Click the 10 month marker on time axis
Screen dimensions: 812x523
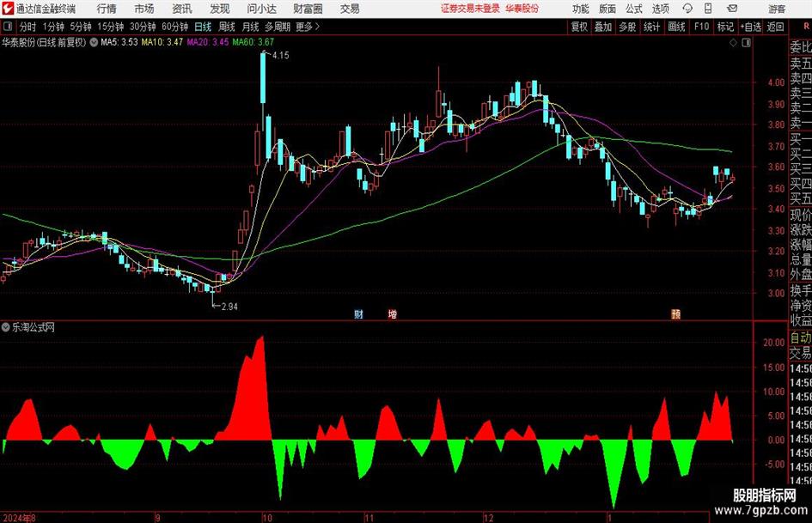point(267,518)
